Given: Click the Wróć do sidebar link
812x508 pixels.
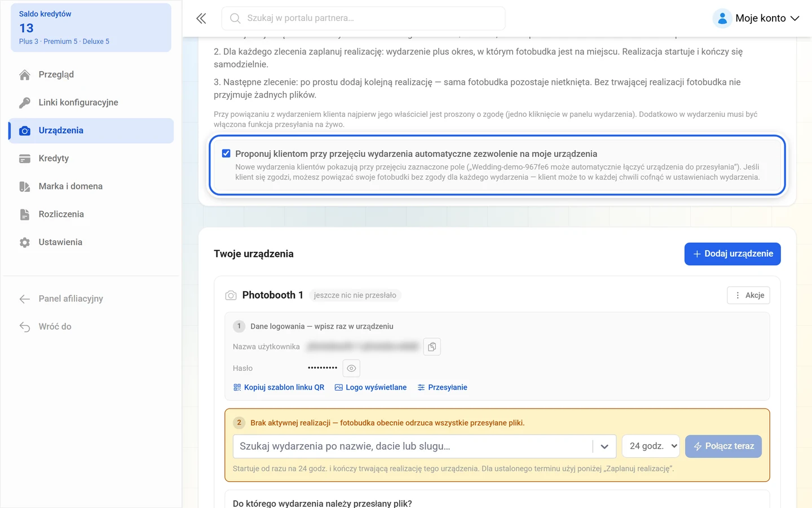Looking at the screenshot, I should pyautogui.click(x=91, y=327).
